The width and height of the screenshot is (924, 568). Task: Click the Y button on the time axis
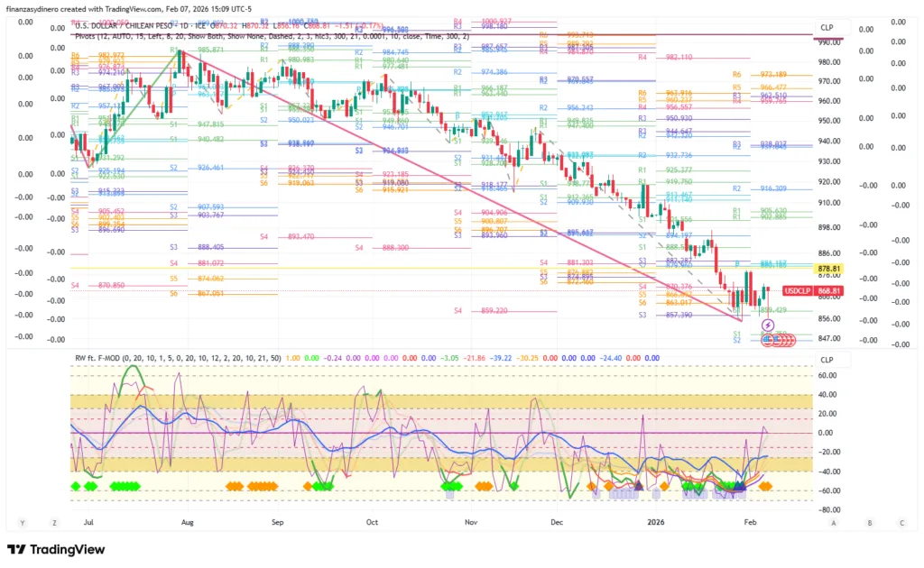22,522
